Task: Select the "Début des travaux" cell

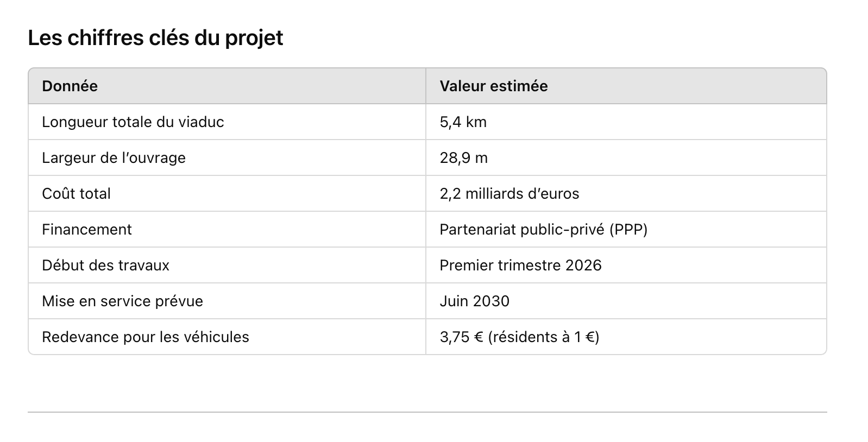Action: [105, 266]
